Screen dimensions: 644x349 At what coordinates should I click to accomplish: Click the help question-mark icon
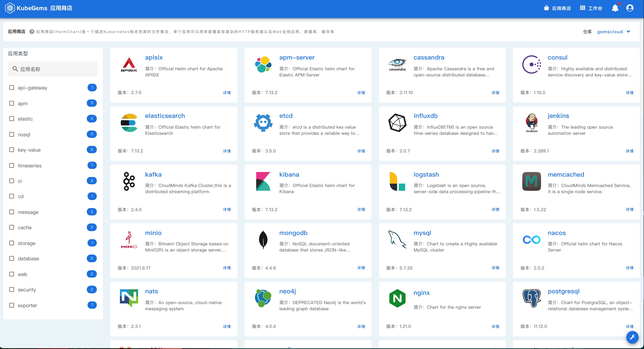click(32, 31)
